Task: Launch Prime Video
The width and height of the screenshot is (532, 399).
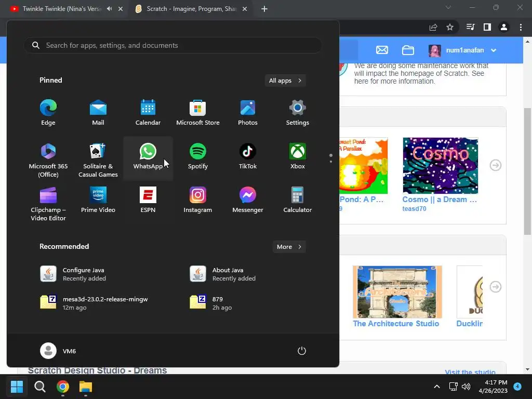Action: 98,201
